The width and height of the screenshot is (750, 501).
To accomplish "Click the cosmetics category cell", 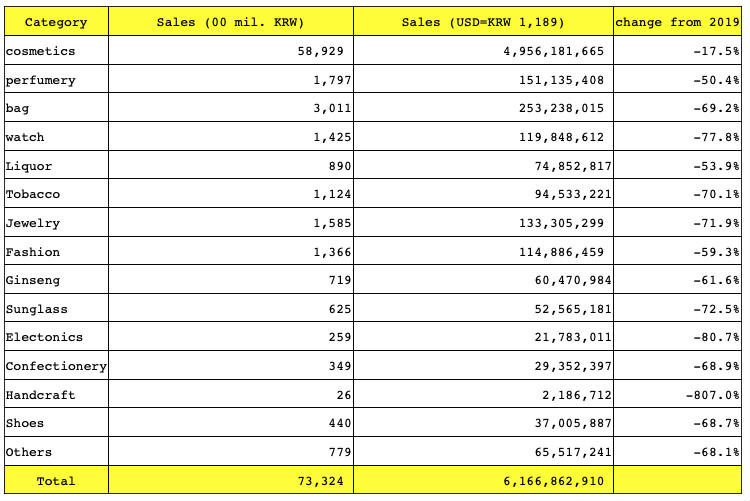I will point(40,51).
